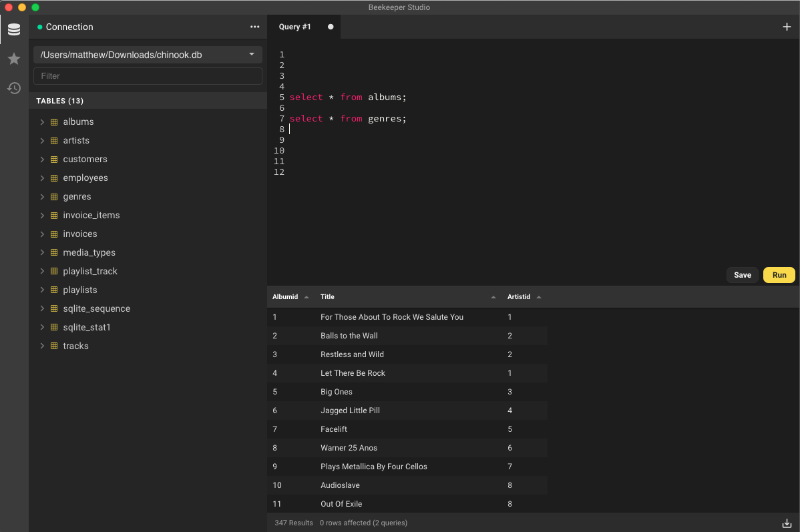Select the sqlite_stat1 table name

(87, 328)
